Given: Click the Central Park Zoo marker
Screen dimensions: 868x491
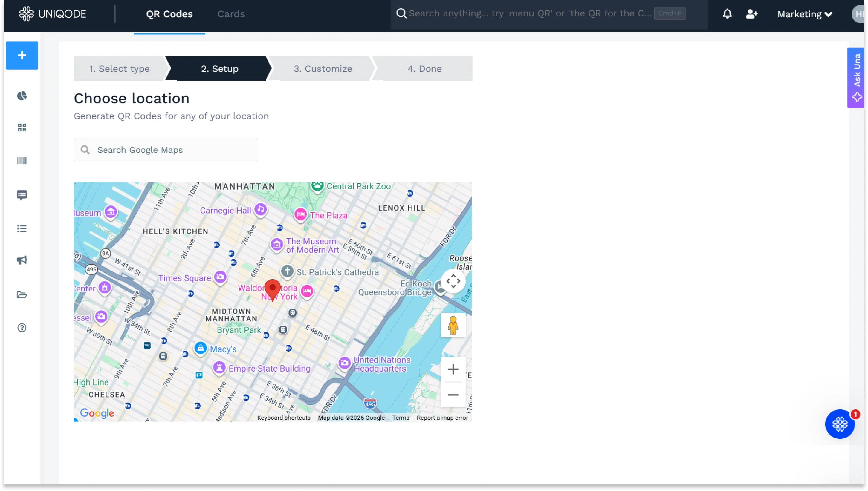Looking at the screenshot, I should point(317,186).
